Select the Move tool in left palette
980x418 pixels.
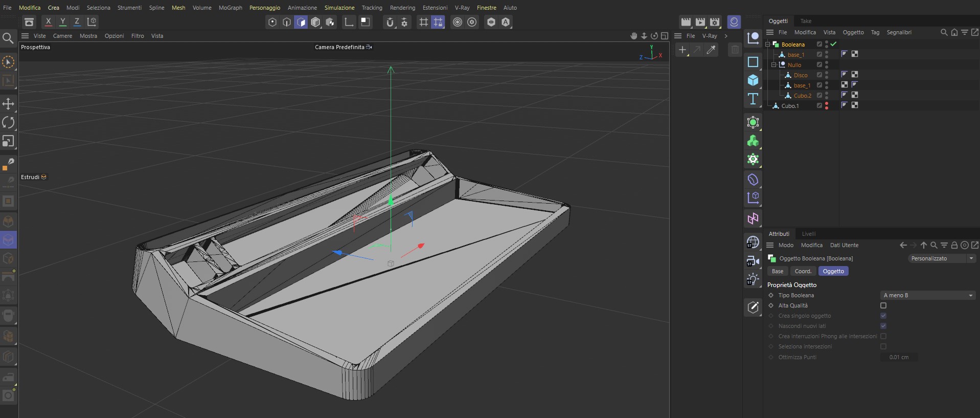(x=8, y=104)
